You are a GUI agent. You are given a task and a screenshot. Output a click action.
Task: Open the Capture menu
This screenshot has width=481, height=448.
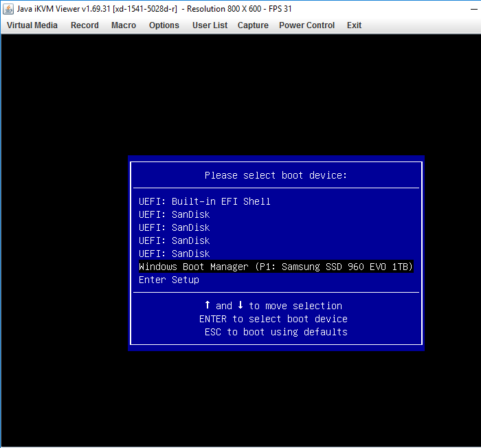(253, 25)
